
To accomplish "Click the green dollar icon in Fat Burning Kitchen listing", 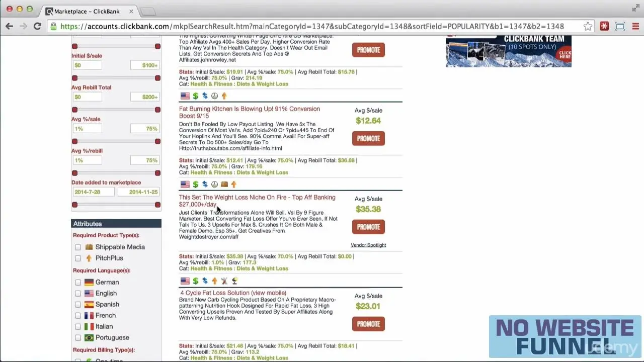I will (195, 185).
